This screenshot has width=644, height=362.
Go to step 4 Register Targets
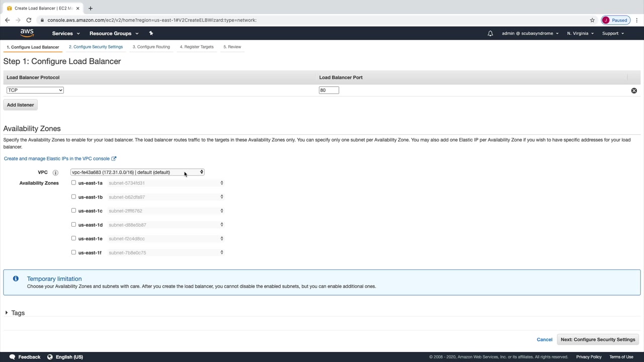(x=197, y=47)
